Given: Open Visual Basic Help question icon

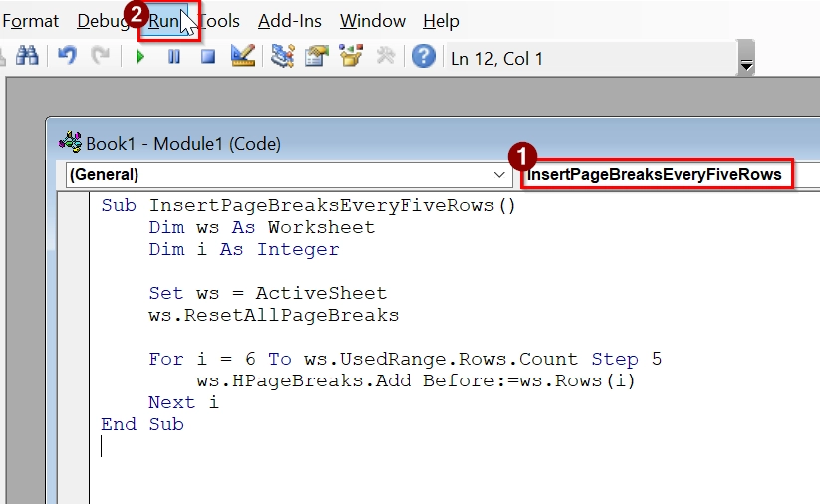Looking at the screenshot, I should (x=424, y=56).
